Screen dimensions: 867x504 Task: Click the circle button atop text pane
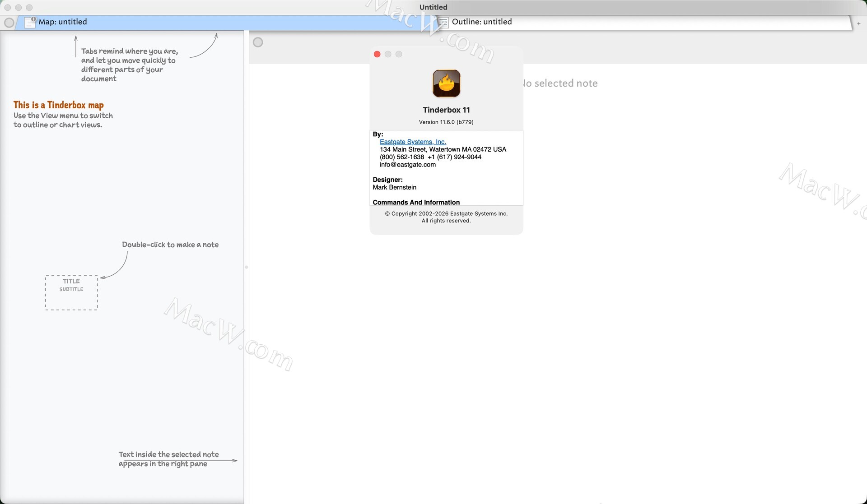coord(258,42)
